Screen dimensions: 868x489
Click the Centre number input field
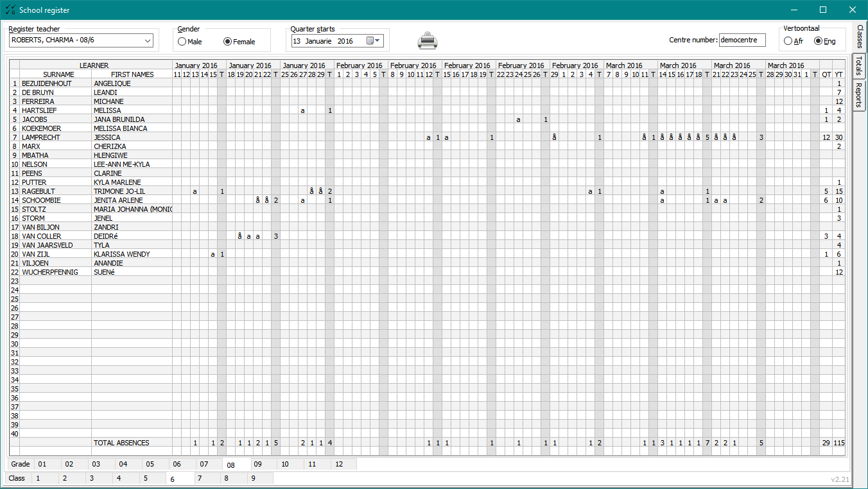(x=742, y=40)
